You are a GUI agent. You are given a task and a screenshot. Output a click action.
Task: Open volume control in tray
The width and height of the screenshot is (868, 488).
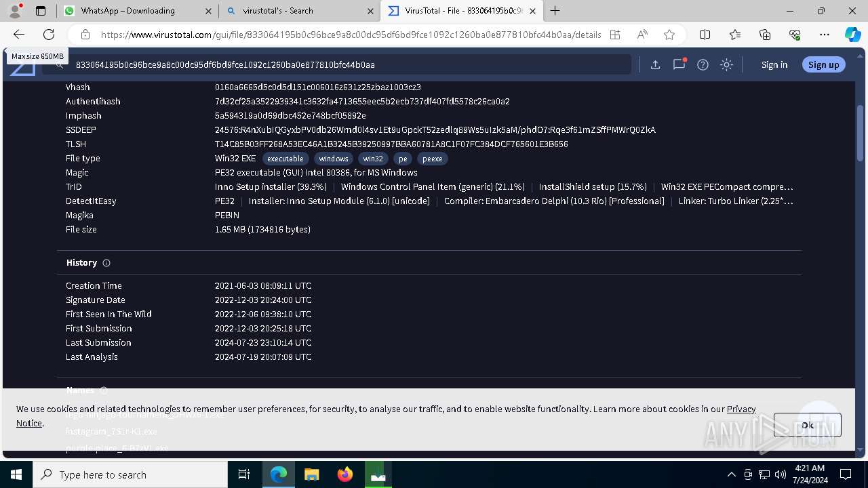(780, 474)
